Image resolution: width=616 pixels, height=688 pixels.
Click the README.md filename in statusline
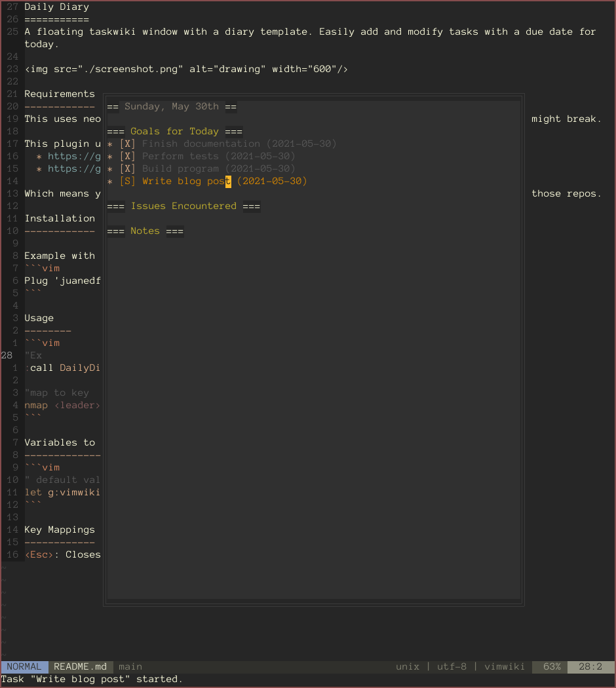(x=81, y=667)
